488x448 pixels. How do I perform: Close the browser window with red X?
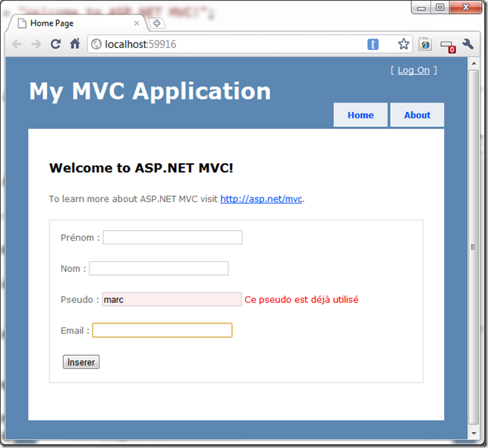click(x=465, y=8)
